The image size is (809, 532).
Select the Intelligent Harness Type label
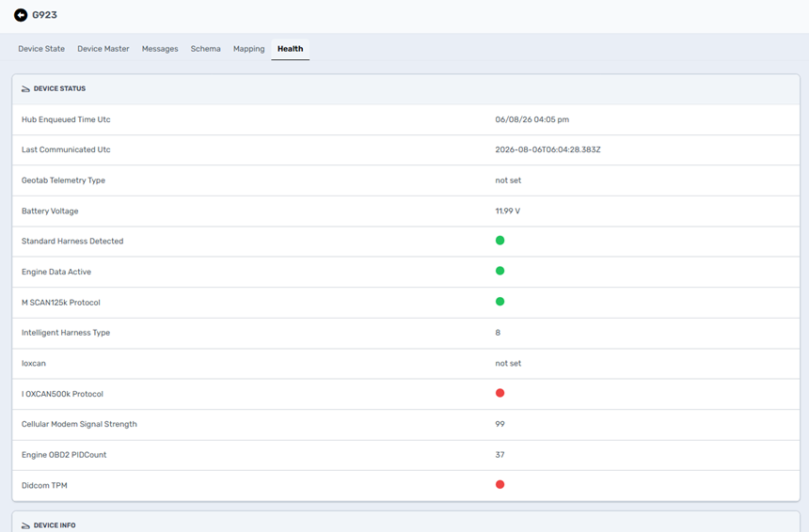point(66,333)
